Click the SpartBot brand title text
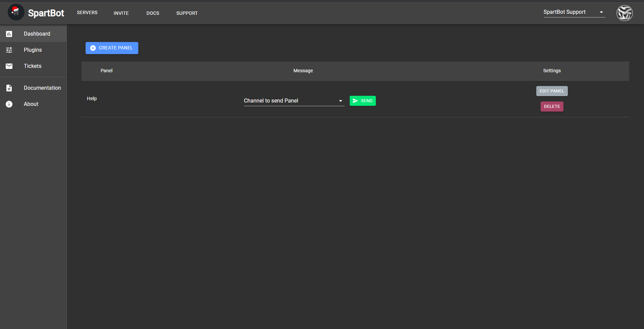 [46, 13]
